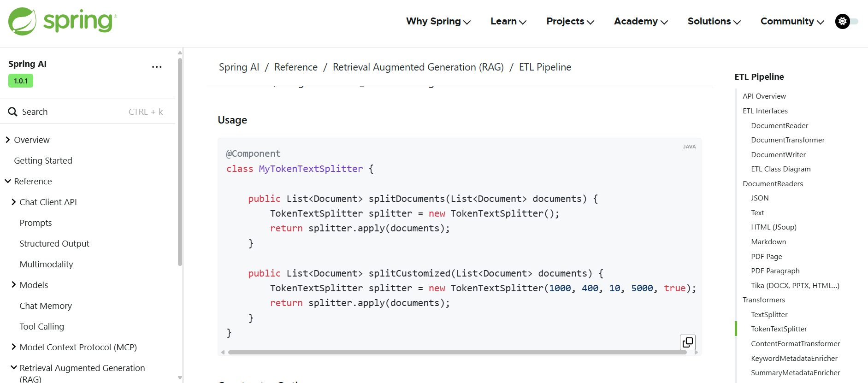Jump to Transformers section
Image resolution: width=868 pixels, height=383 pixels.
[x=764, y=300]
